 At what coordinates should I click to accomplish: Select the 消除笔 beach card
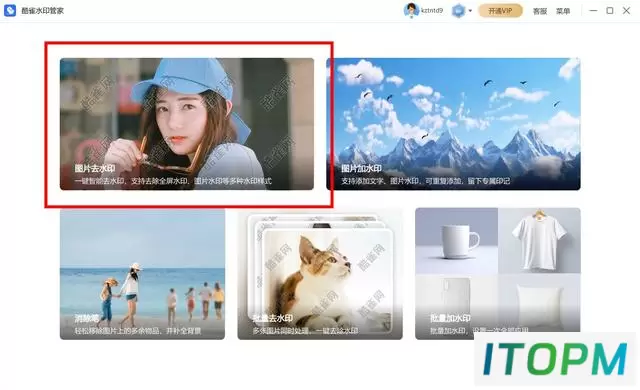point(142,274)
